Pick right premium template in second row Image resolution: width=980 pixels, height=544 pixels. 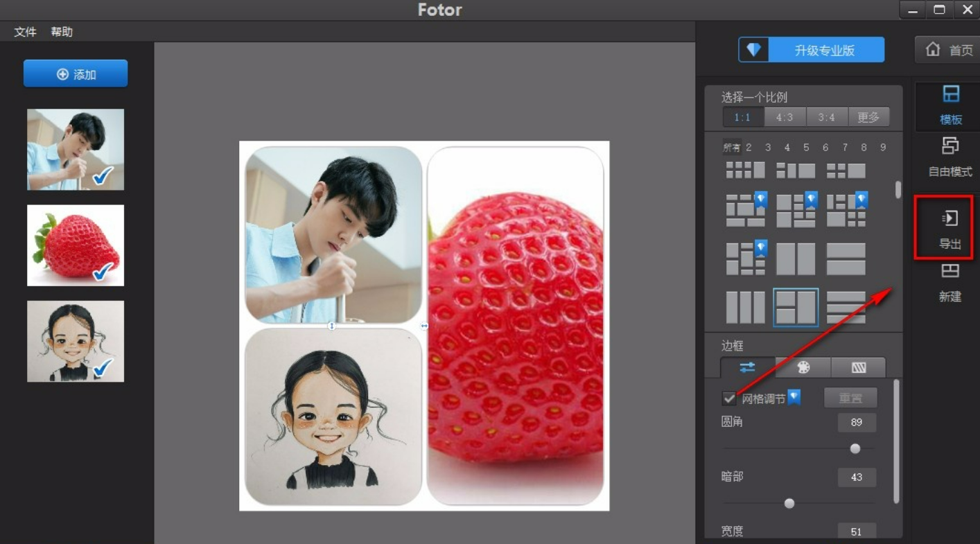pyautogui.click(x=846, y=210)
